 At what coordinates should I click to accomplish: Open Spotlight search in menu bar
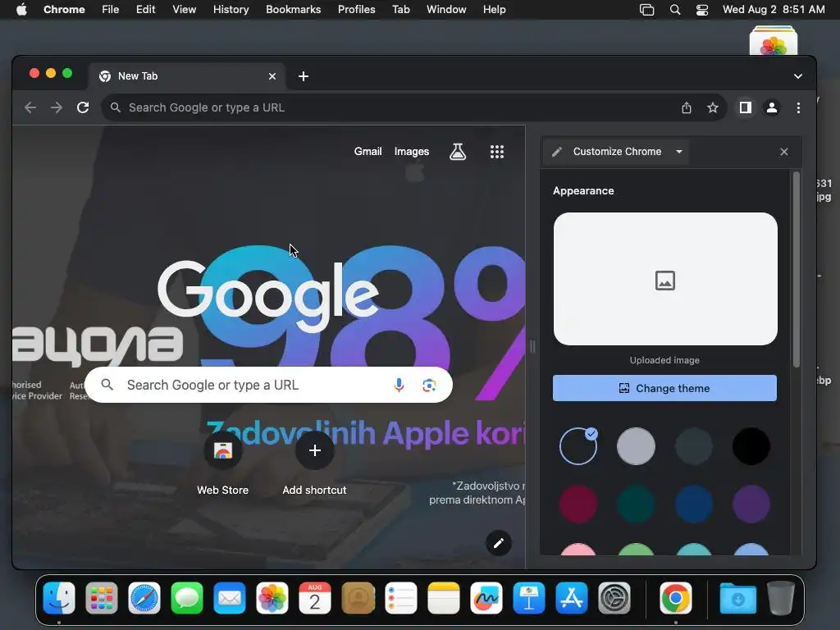pyautogui.click(x=675, y=10)
